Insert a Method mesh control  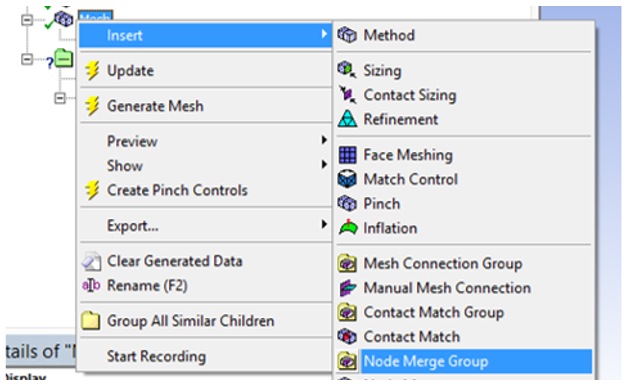pyautogui.click(x=464, y=35)
